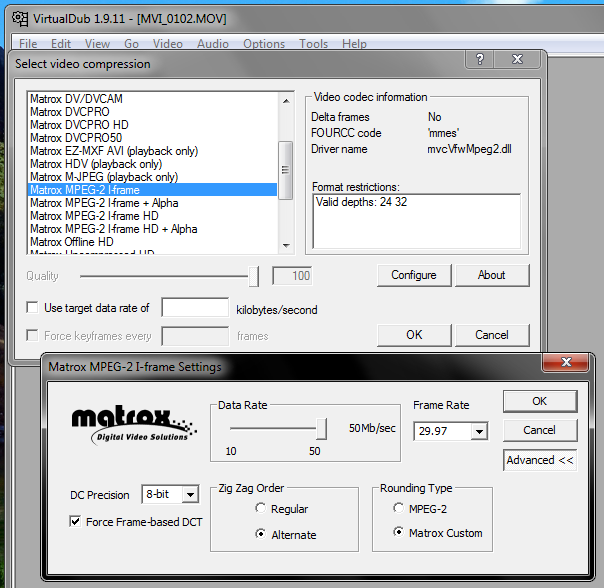Viewport: 604px width, 588px height.
Task: Open the Go menu
Action: (x=131, y=44)
